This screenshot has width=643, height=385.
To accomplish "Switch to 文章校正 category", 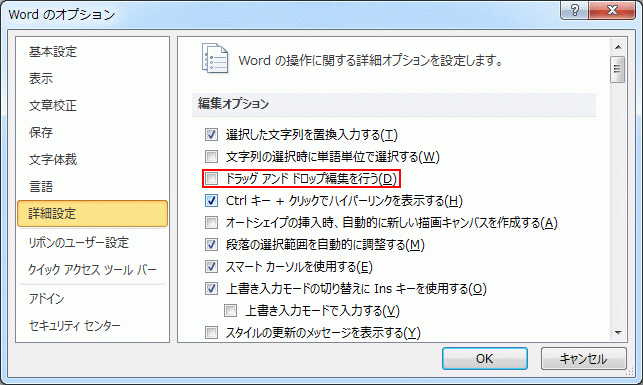I will pos(93,105).
